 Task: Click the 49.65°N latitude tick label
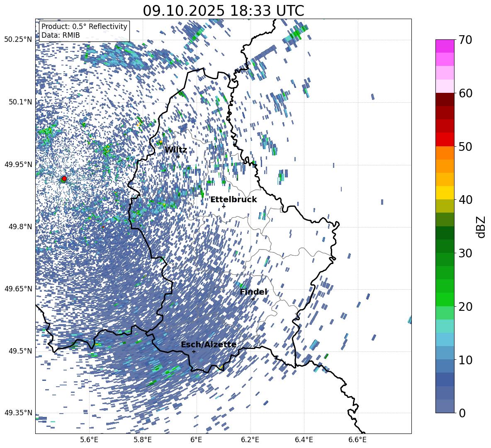pyautogui.click(x=18, y=289)
